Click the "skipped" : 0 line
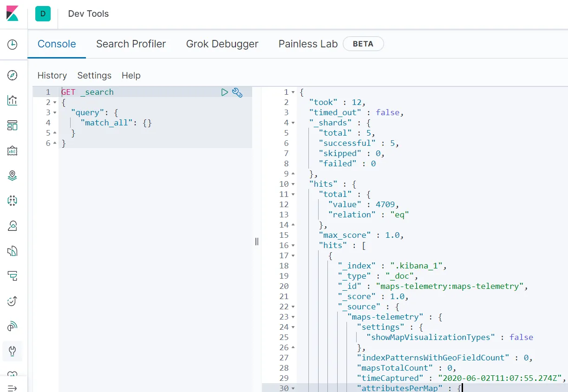This screenshot has width=568, height=392. click(352, 153)
